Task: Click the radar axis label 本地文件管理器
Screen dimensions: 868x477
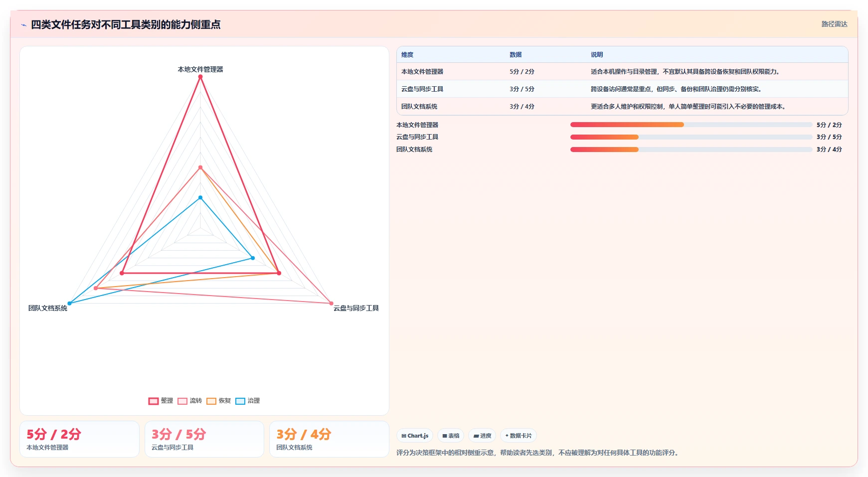Action: pyautogui.click(x=200, y=69)
